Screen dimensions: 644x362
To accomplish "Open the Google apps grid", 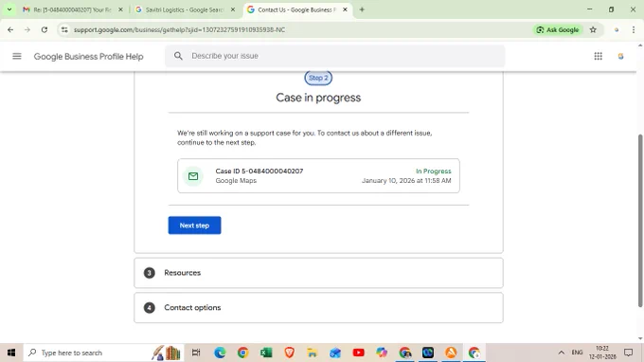I will click(x=598, y=56).
